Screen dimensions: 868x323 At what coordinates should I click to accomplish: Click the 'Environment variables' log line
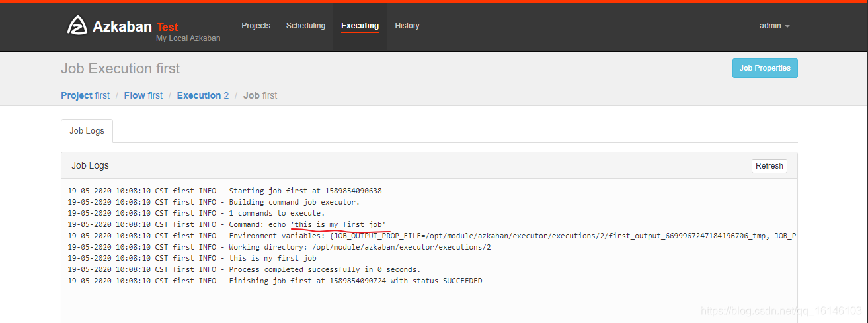[x=432, y=236]
